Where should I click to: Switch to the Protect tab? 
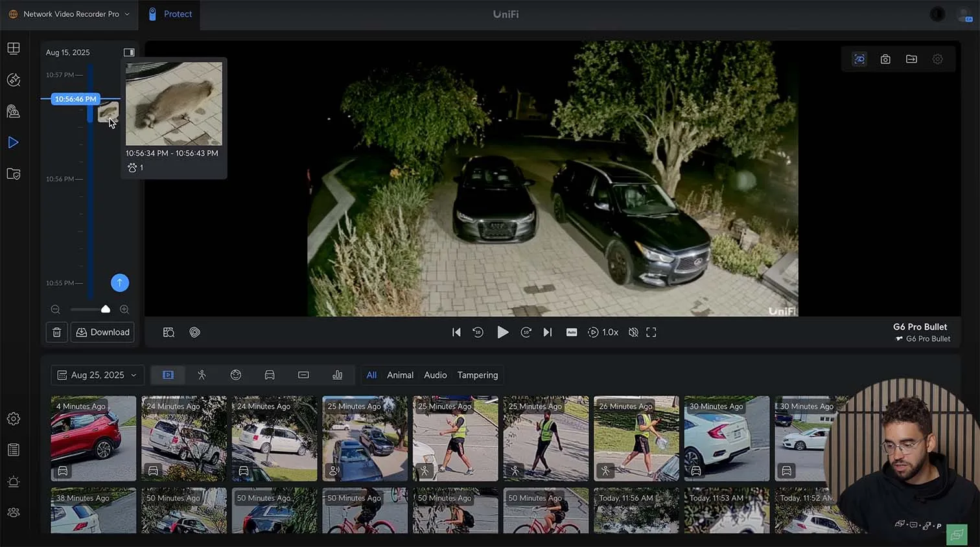pos(170,14)
